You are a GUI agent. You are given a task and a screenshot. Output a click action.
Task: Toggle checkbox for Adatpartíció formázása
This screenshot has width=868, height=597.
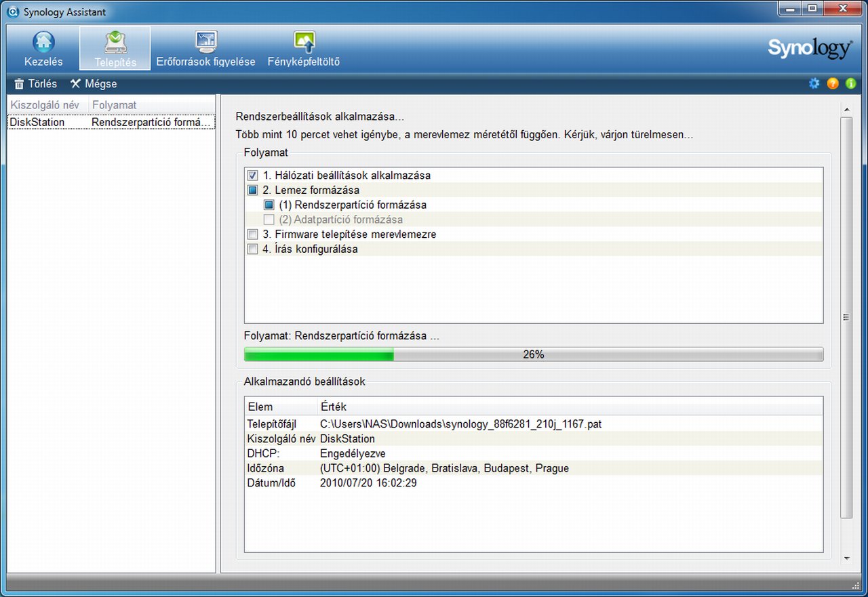269,220
